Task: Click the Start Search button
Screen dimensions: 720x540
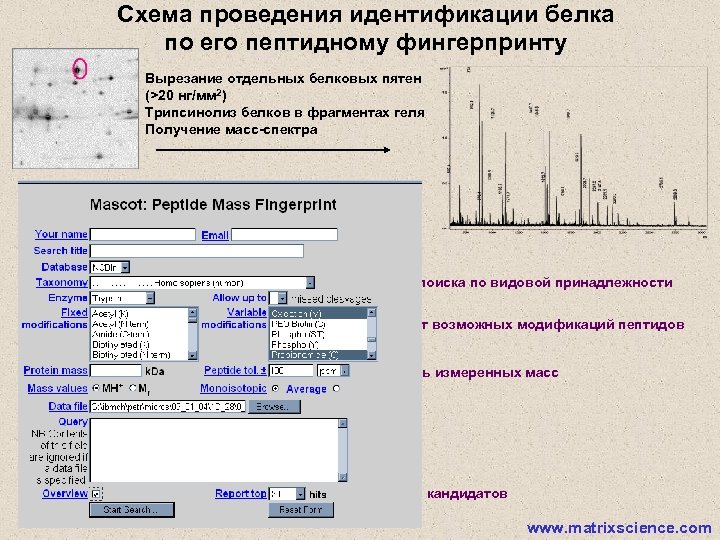Action: (x=132, y=510)
